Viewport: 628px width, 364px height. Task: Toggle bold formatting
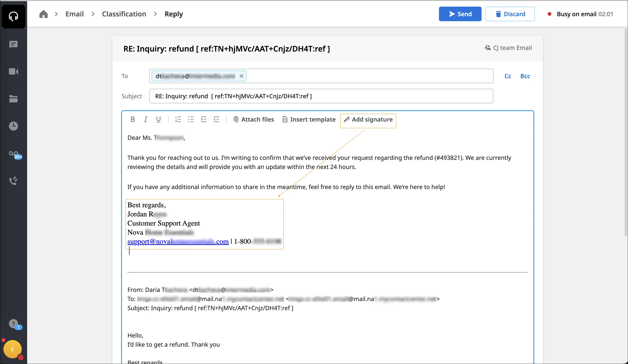(133, 120)
